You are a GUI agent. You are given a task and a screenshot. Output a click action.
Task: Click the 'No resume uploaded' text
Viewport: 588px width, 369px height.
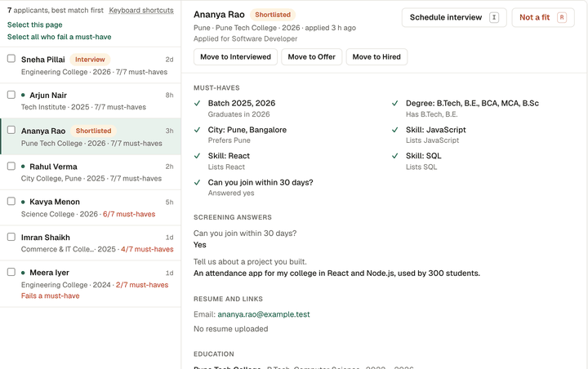[230, 329]
